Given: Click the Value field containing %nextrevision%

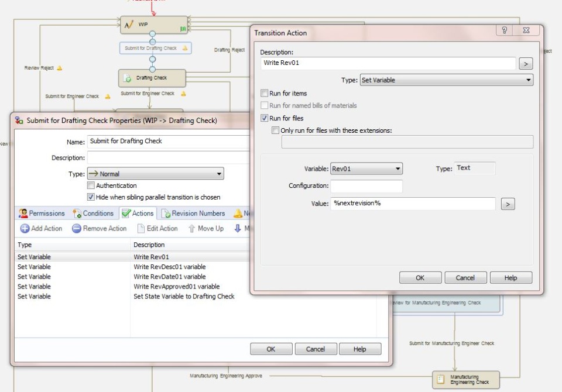Looking at the screenshot, I should point(413,203).
